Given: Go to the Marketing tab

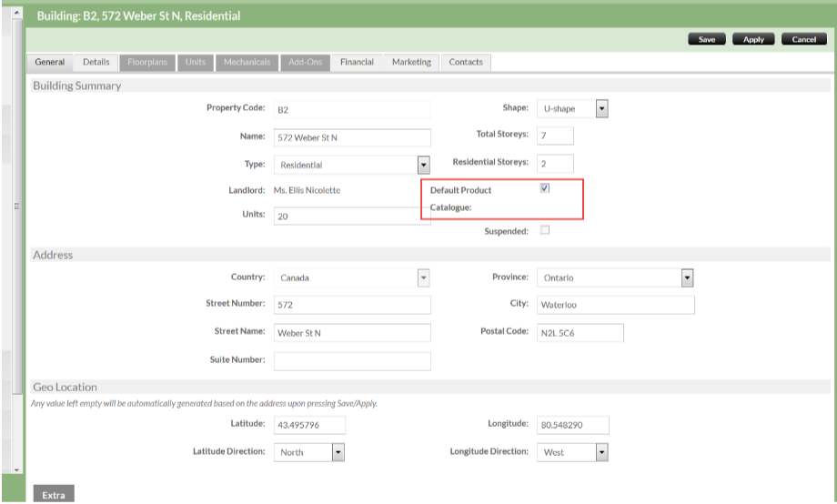Looking at the screenshot, I should click(411, 62).
